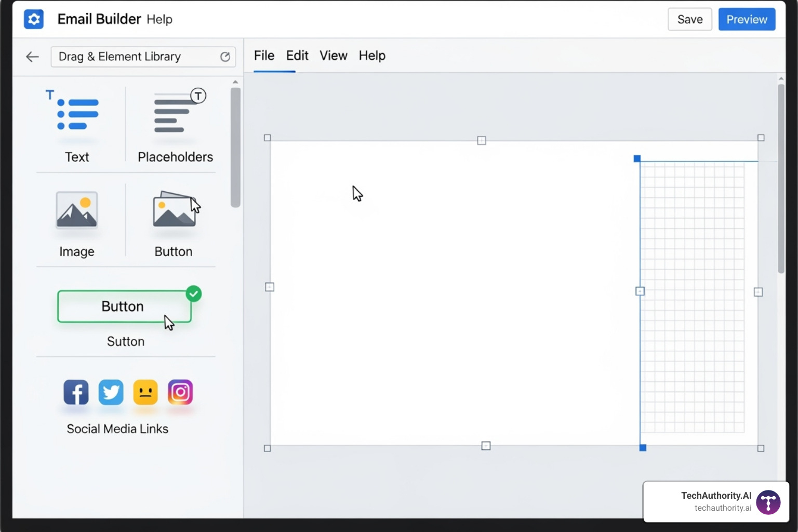Open the File menu

coord(264,56)
